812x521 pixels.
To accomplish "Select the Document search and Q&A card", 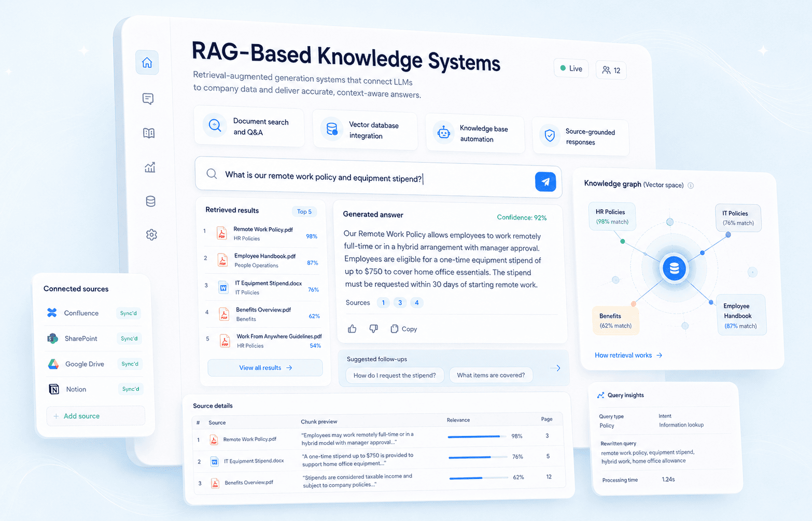I will [249, 126].
